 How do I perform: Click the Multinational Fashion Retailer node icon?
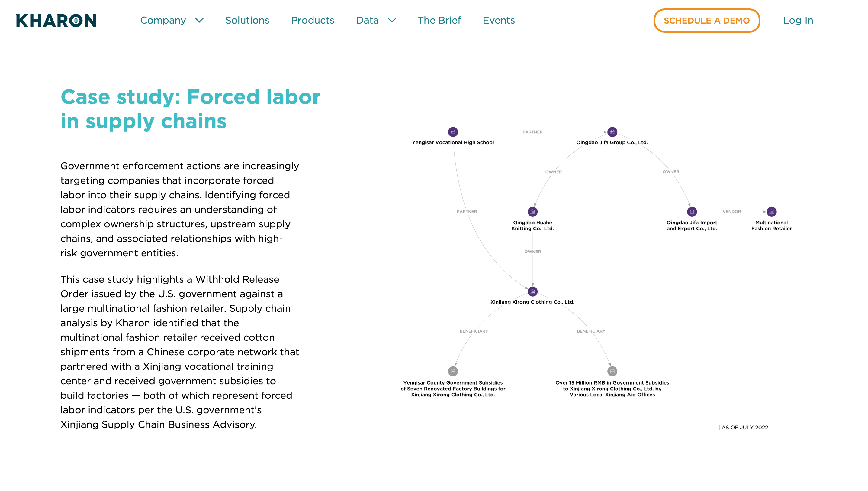771,212
